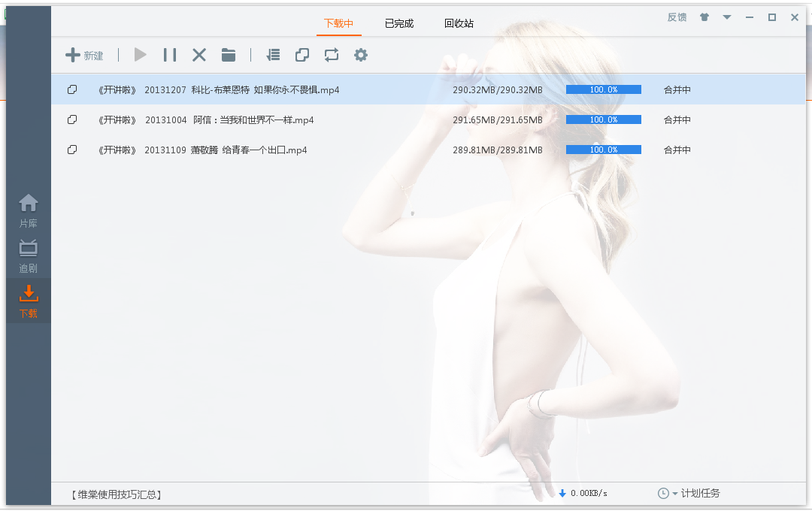Open the download folder icon
This screenshot has height=511, width=812.
coord(229,55)
